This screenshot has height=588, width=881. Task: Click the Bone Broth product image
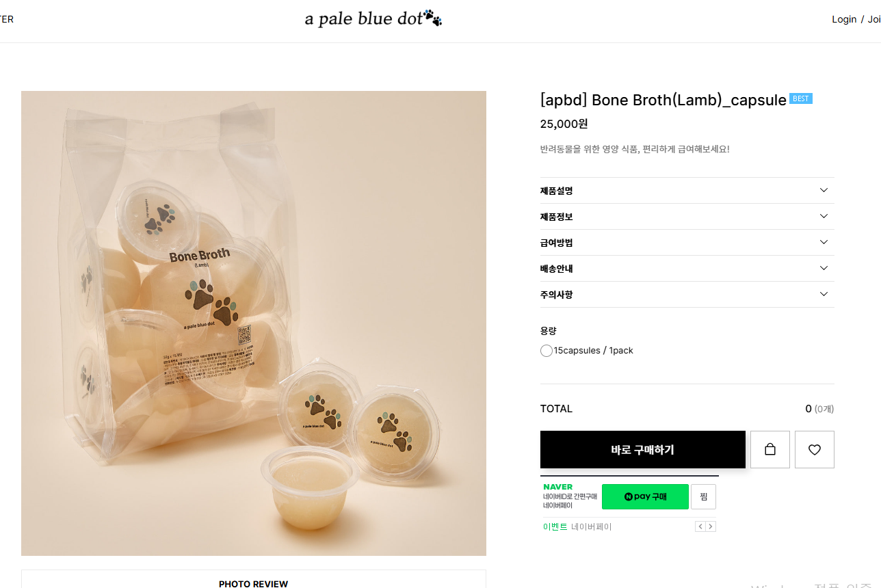pyautogui.click(x=253, y=323)
